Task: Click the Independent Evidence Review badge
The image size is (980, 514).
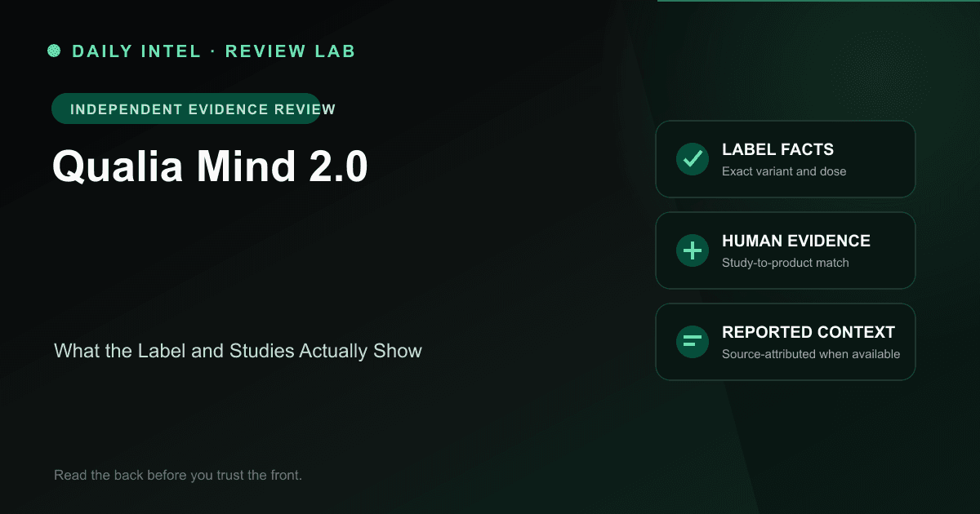Action: click(x=186, y=109)
